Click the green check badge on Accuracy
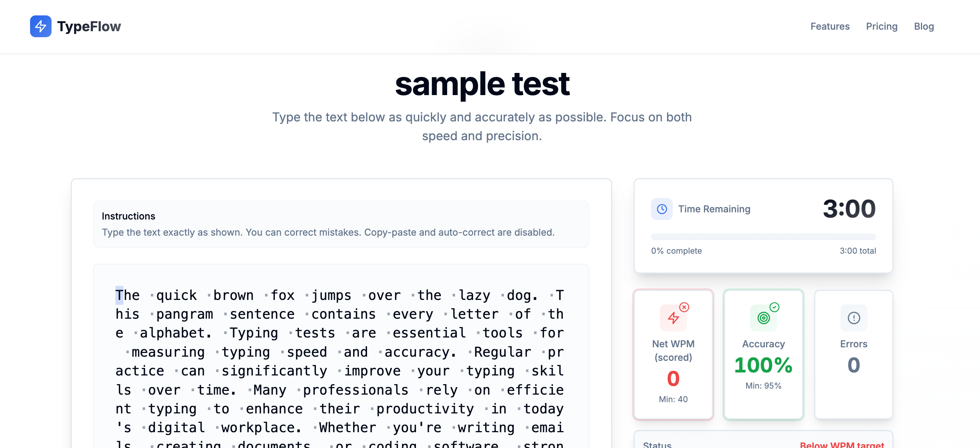The width and height of the screenshot is (980, 448). [x=774, y=307]
